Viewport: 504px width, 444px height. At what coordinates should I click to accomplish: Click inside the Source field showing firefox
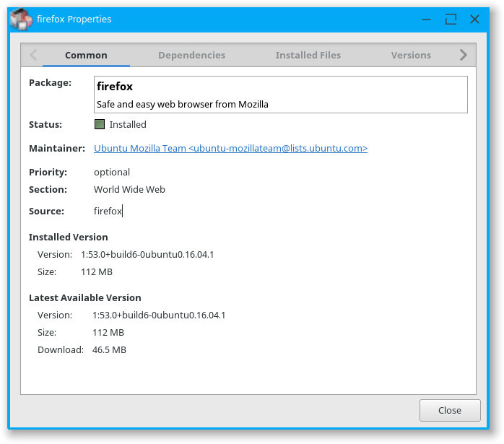pos(108,211)
